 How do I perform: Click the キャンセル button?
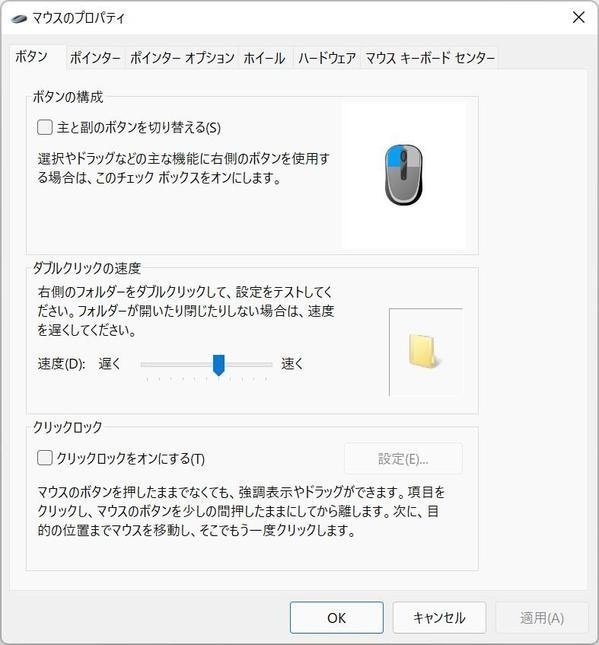click(x=439, y=617)
